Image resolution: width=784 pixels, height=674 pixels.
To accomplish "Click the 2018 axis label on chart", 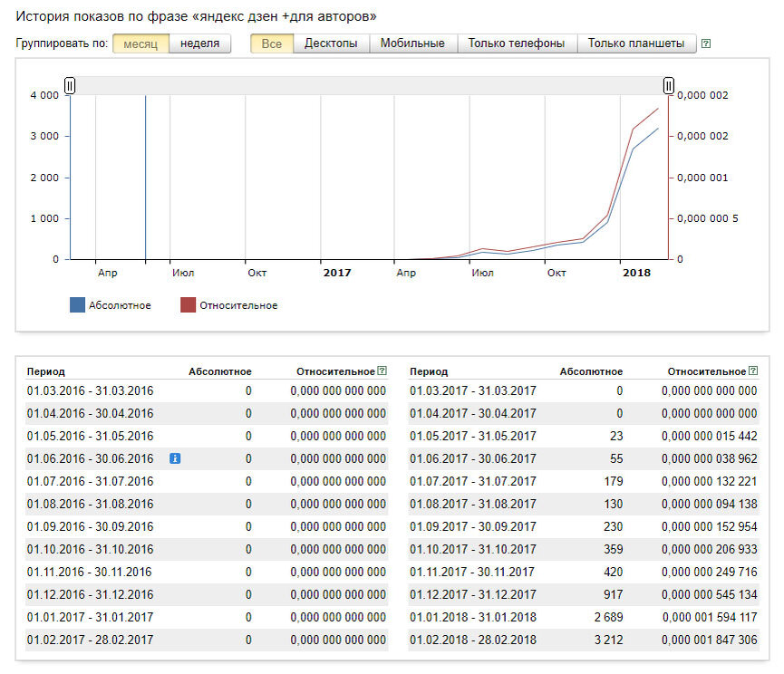I will pyautogui.click(x=636, y=273).
